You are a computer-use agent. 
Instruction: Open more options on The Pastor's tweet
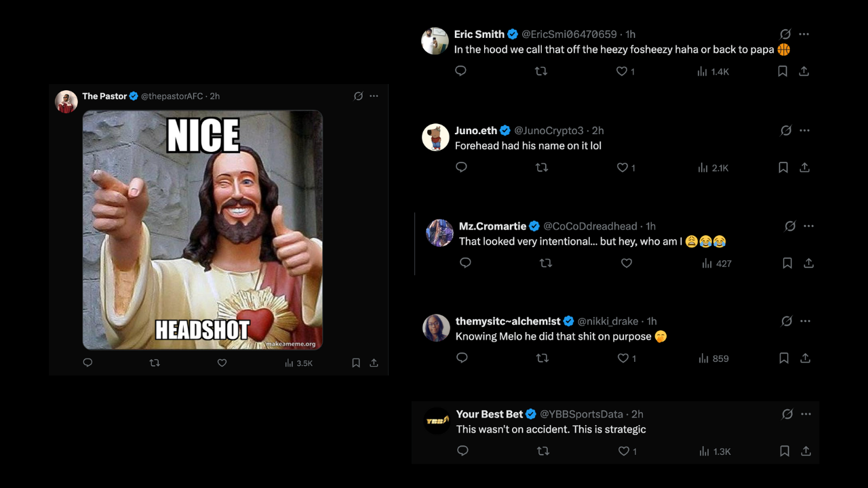coord(374,96)
